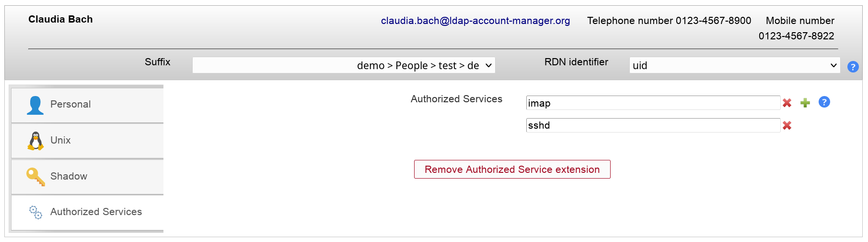Click the Personal user silhouette icon
The width and height of the screenshot is (868, 242).
pyautogui.click(x=35, y=105)
